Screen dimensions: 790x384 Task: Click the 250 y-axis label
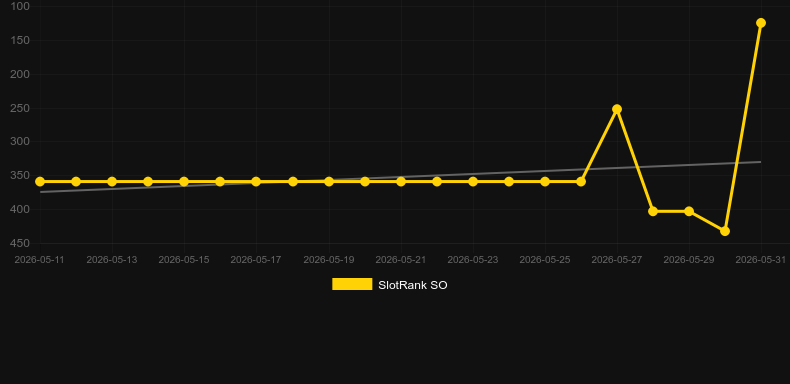20,108
